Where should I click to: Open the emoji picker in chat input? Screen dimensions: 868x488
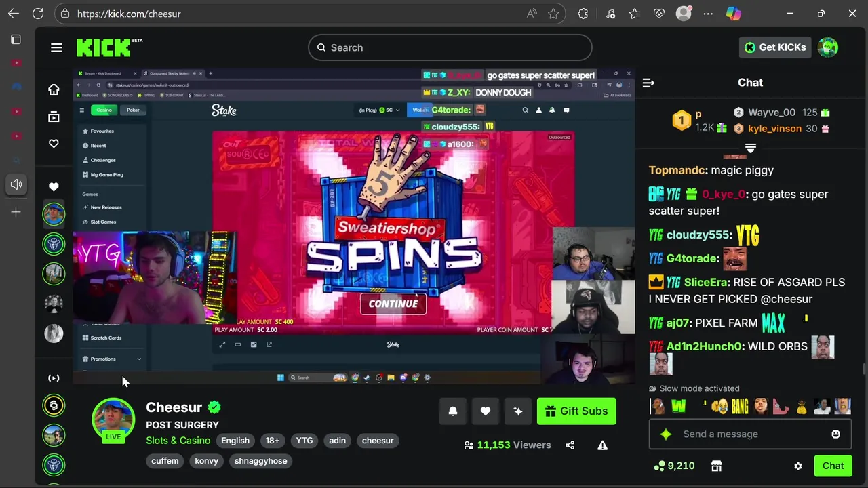[x=835, y=434]
